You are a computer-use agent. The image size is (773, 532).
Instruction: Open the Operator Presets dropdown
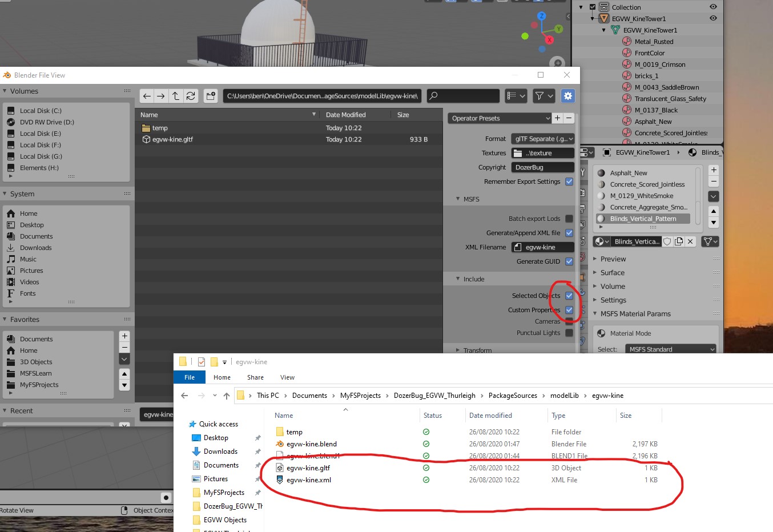click(499, 118)
